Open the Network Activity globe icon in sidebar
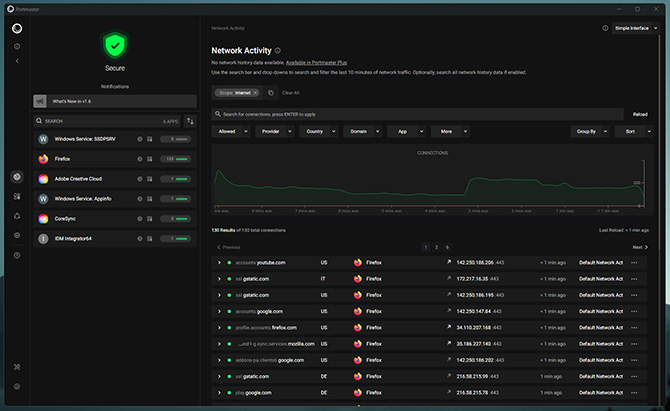This screenshot has width=670, height=411. (17, 176)
